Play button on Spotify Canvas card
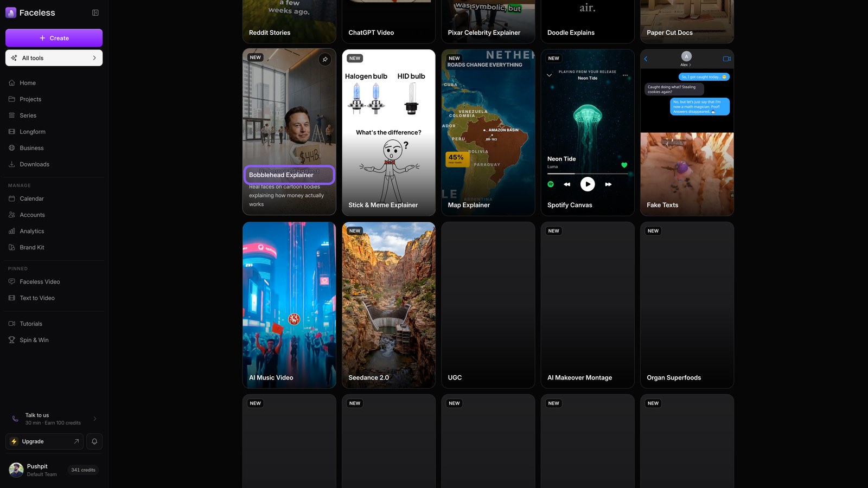 click(x=588, y=184)
